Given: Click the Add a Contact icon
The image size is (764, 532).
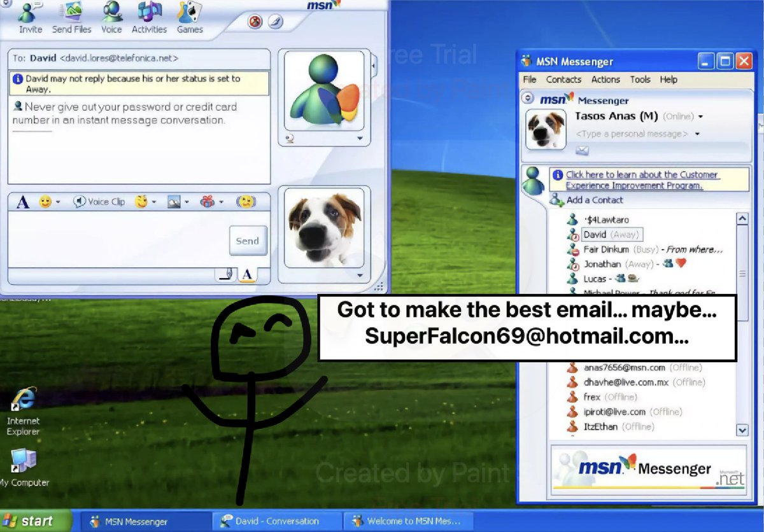Looking at the screenshot, I should [x=556, y=200].
